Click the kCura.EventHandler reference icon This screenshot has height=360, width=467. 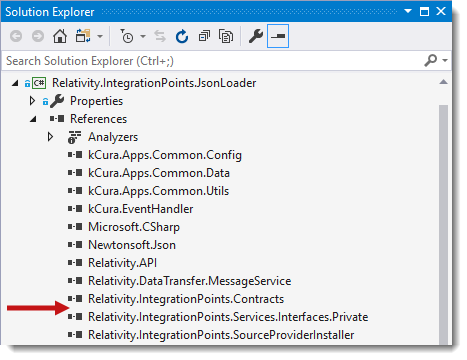click(x=75, y=209)
